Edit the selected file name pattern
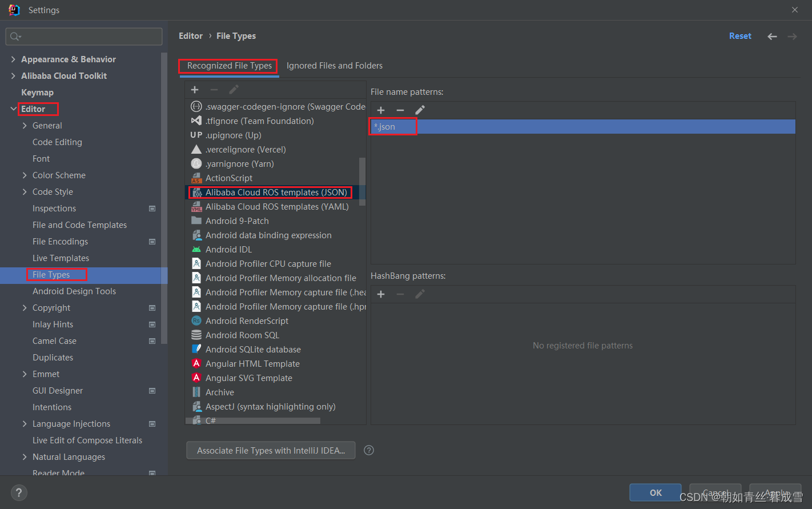 [x=420, y=110]
